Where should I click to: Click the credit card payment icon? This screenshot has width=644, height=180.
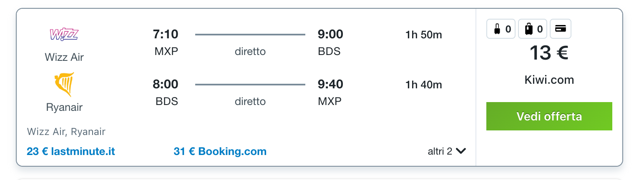pyautogui.click(x=561, y=29)
